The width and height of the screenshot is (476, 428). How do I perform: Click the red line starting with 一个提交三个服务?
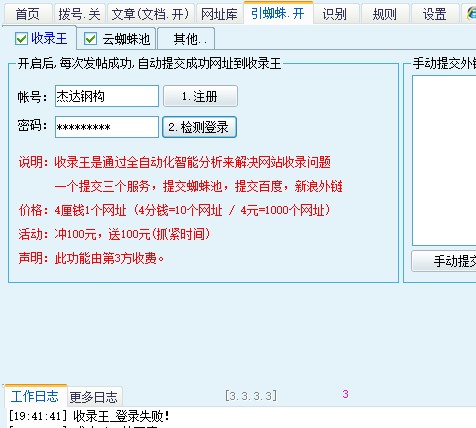point(199,186)
